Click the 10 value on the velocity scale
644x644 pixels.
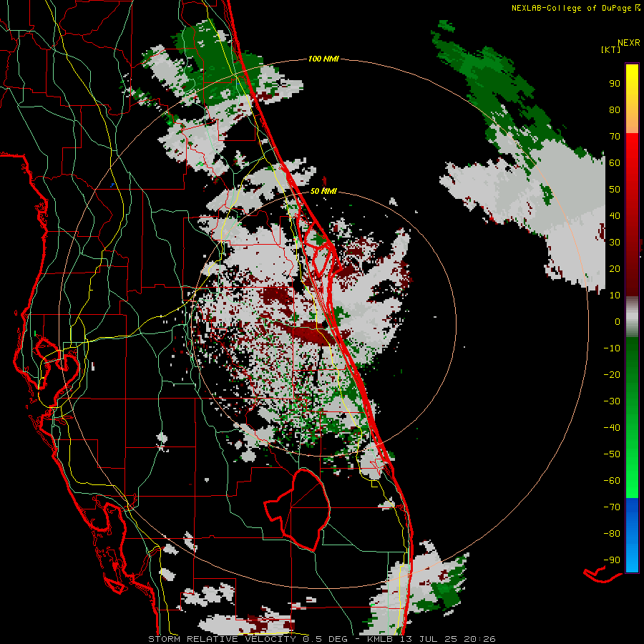(x=615, y=296)
